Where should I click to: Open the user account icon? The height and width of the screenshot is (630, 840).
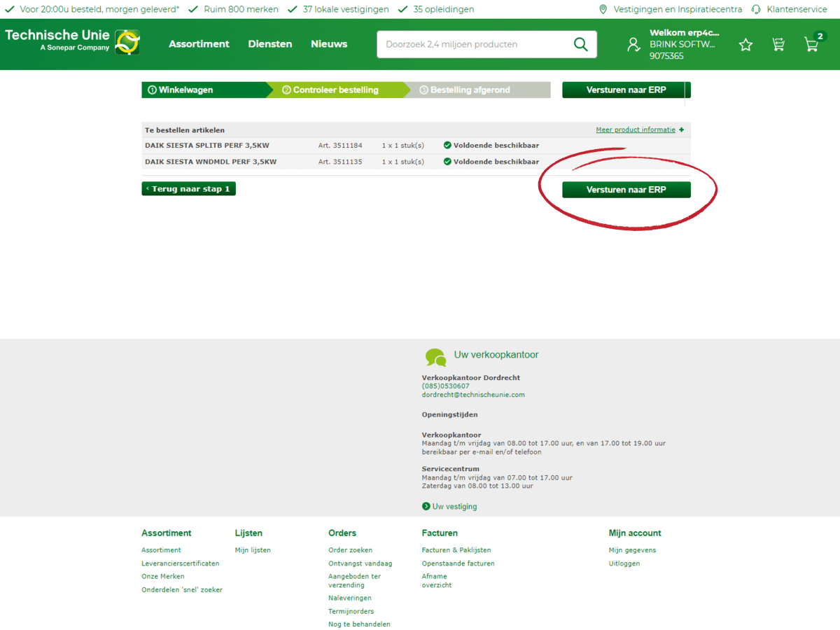(x=633, y=44)
